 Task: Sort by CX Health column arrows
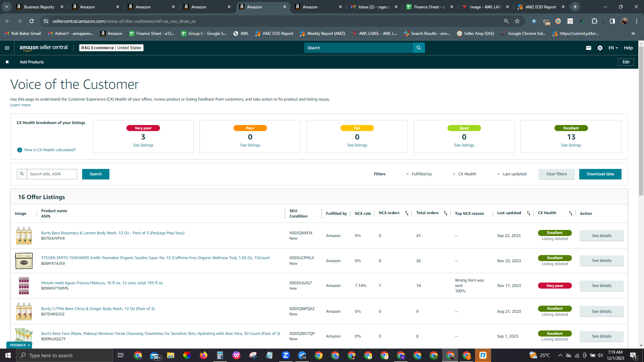coord(571,213)
